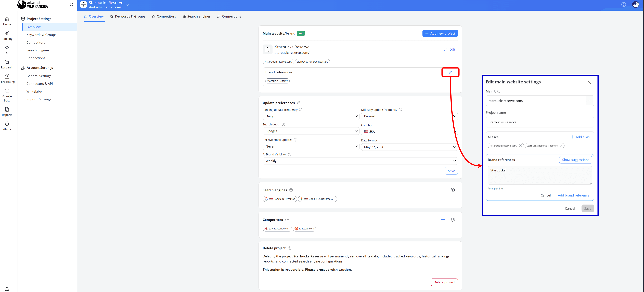The height and width of the screenshot is (292, 644).
Task: Click the Google US Desktop AIO chip
Action: click(x=317, y=199)
